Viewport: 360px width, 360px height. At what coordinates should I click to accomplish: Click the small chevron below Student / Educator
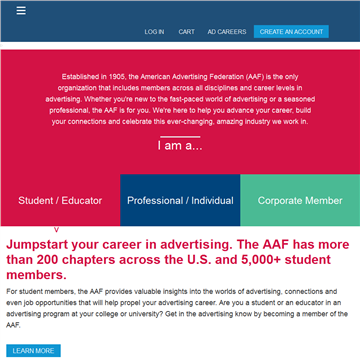point(56,230)
